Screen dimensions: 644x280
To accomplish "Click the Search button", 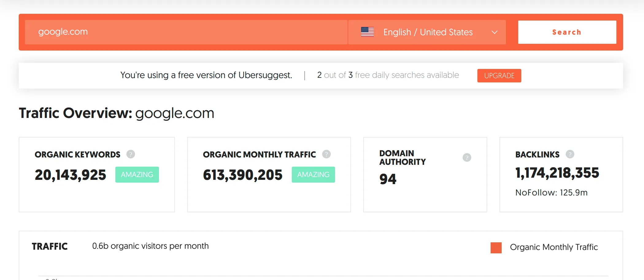I will coord(567,32).
